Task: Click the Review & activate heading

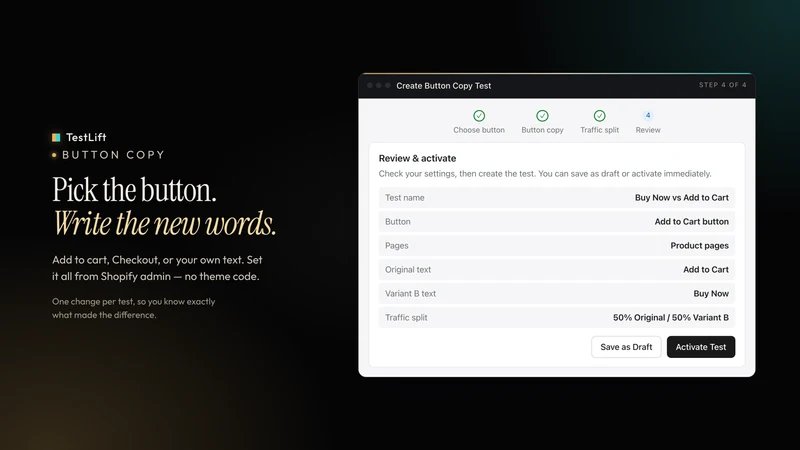Action: coord(417,158)
